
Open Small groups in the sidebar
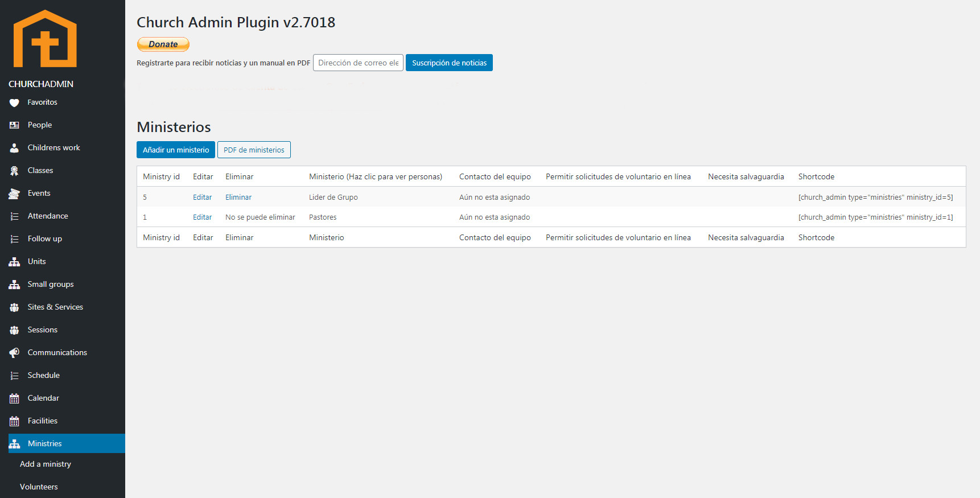[51, 285]
